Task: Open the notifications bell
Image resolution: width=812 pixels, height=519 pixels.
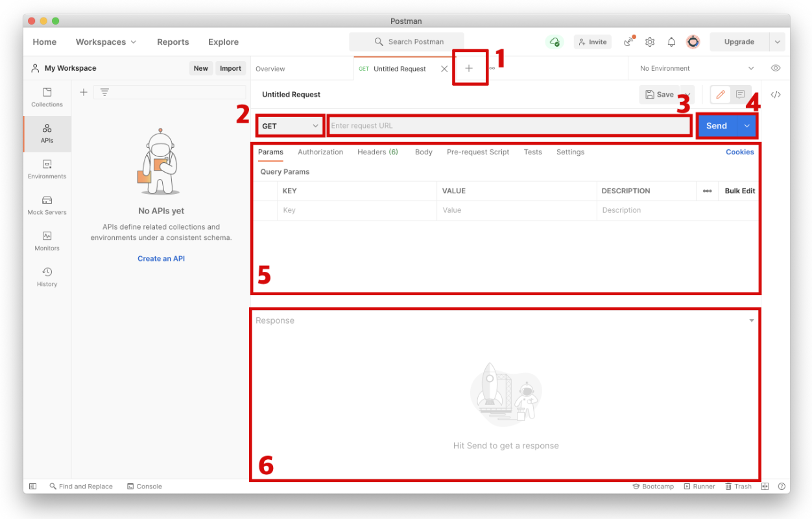Action: tap(671, 42)
